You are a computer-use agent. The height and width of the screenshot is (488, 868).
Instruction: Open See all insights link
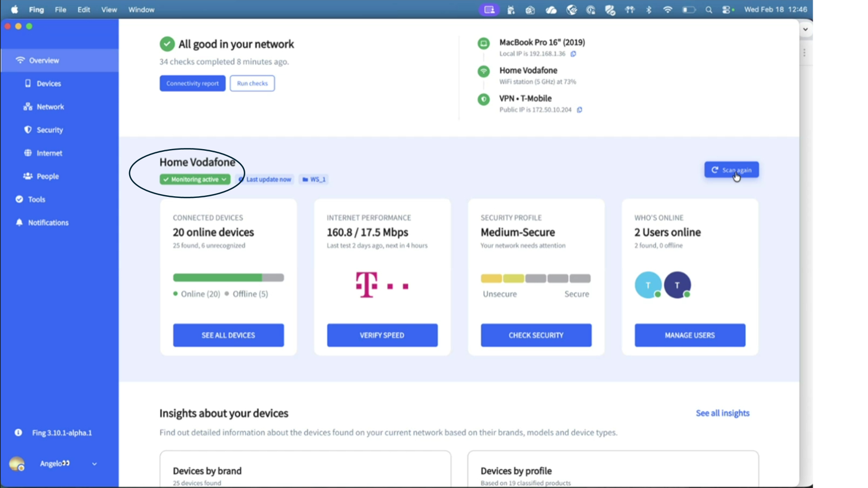pos(722,413)
